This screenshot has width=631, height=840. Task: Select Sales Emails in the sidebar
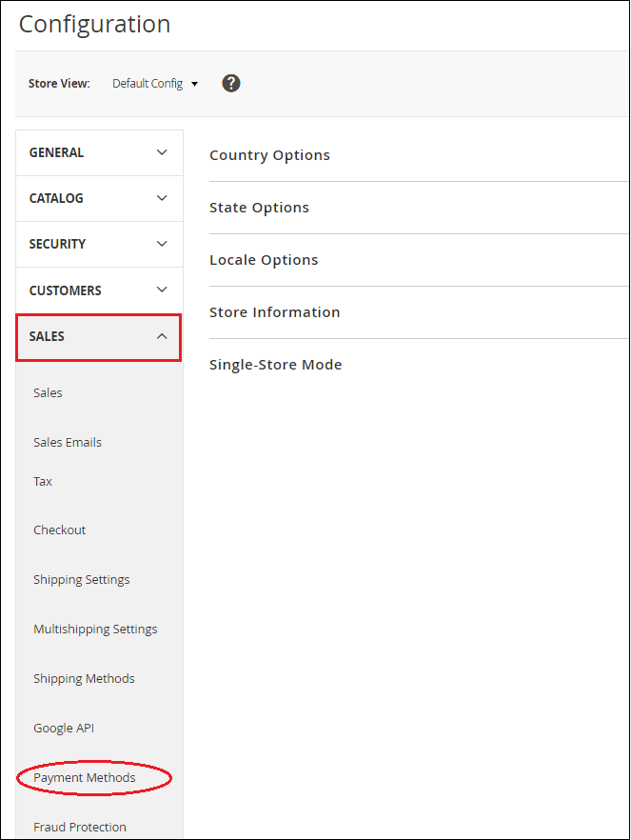point(68,442)
